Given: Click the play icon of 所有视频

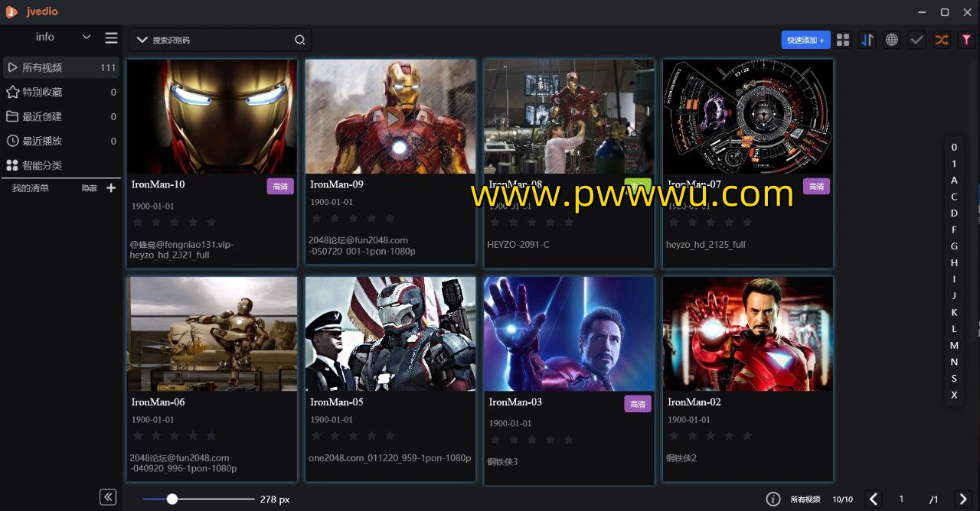Looking at the screenshot, I should (x=12, y=67).
